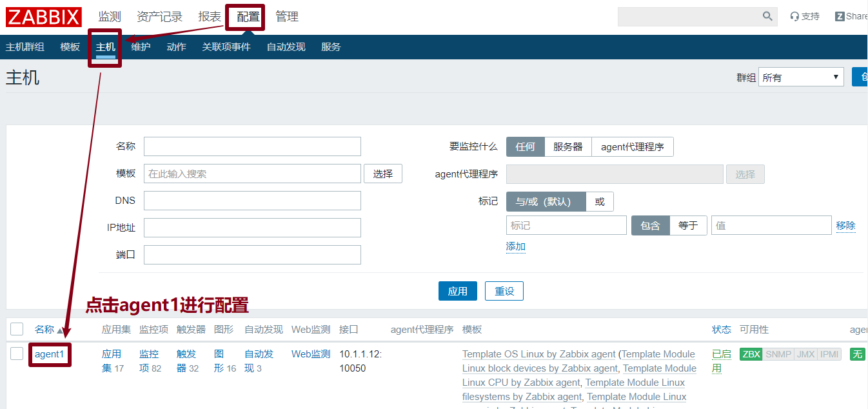Screen dimensions: 868x409
Task: Select 服务器 monitored-by option
Action: coord(568,147)
